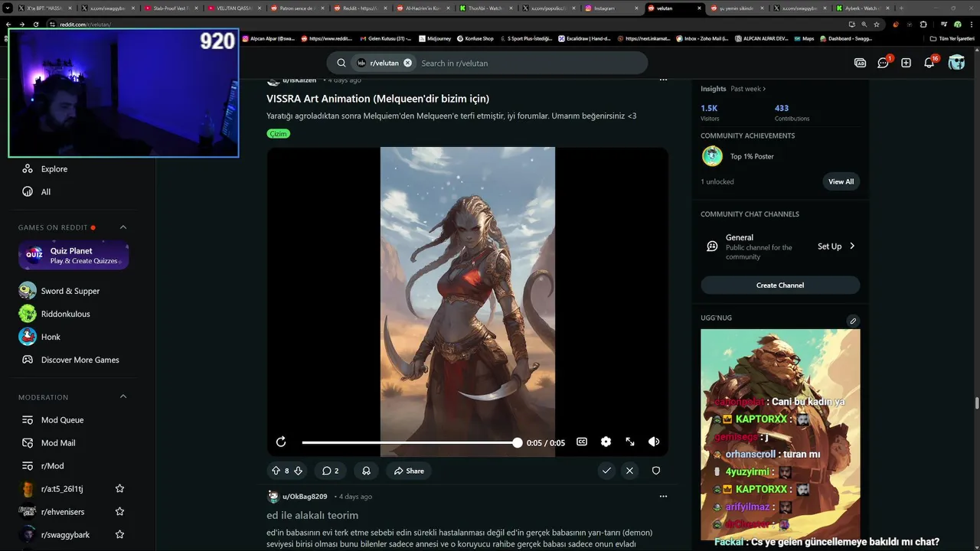Open Quiz Planet game card
Viewport: 980px width, 551px height.
[x=73, y=256]
